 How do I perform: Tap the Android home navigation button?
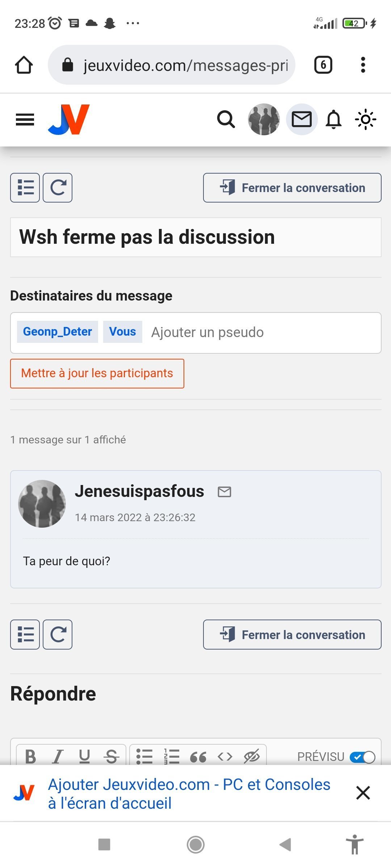point(195,845)
